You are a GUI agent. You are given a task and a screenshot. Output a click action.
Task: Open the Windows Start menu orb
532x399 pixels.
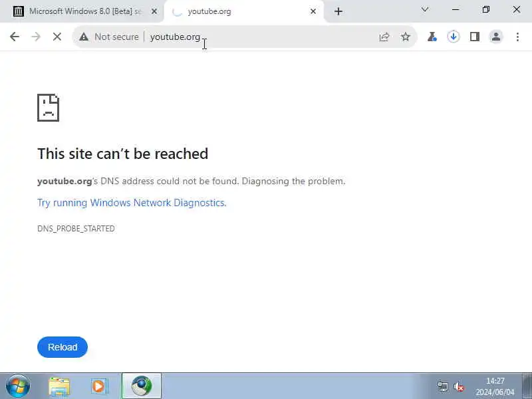click(x=18, y=386)
